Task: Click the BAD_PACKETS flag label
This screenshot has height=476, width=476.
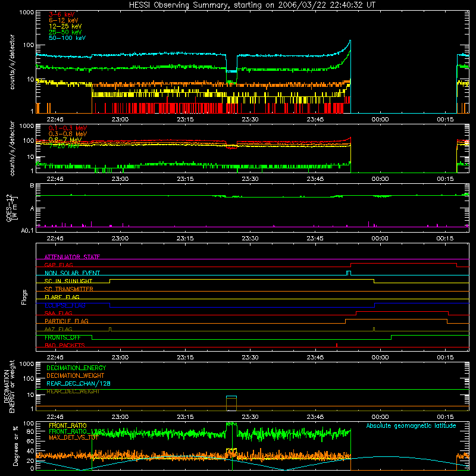Action: click(65, 345)
